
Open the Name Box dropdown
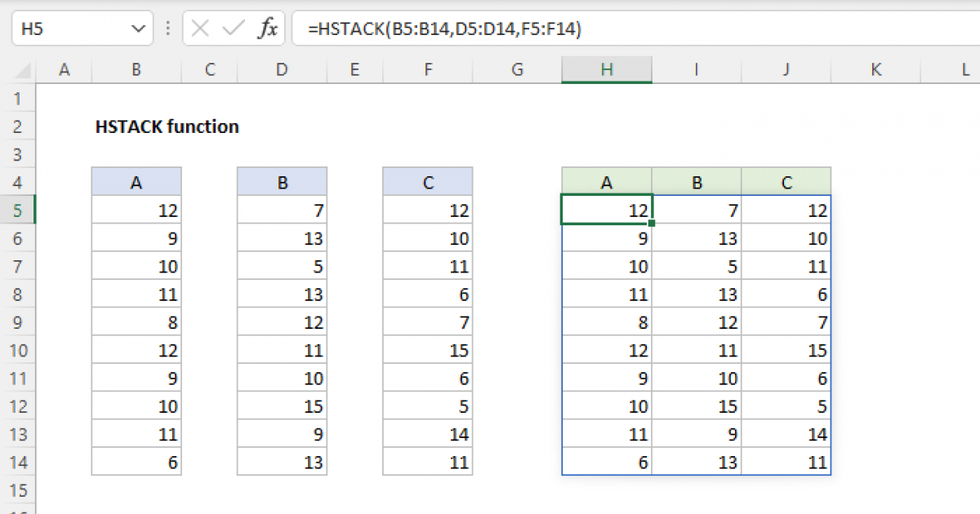(x=139, y=27)
